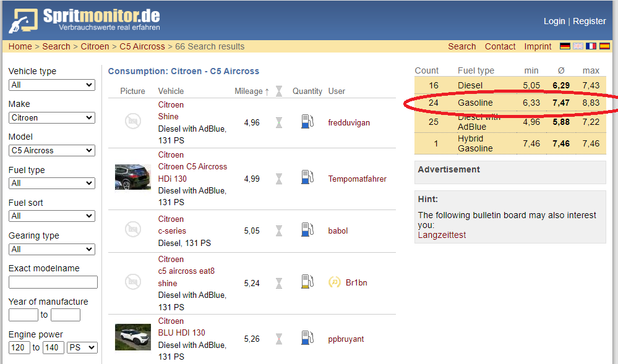The image size is (618, 364).
Task: Click fuel pump icon in ppbruyant row
Action: coord(307,337)
